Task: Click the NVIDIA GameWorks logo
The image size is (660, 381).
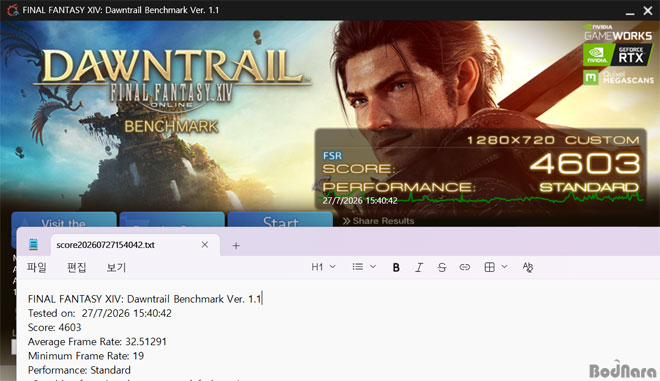Action: pyautogui.click(x=618, y=32)
